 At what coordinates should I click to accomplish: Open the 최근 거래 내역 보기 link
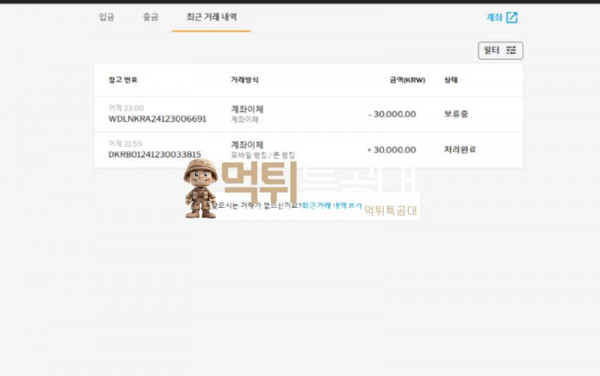[x=332, y=205]
